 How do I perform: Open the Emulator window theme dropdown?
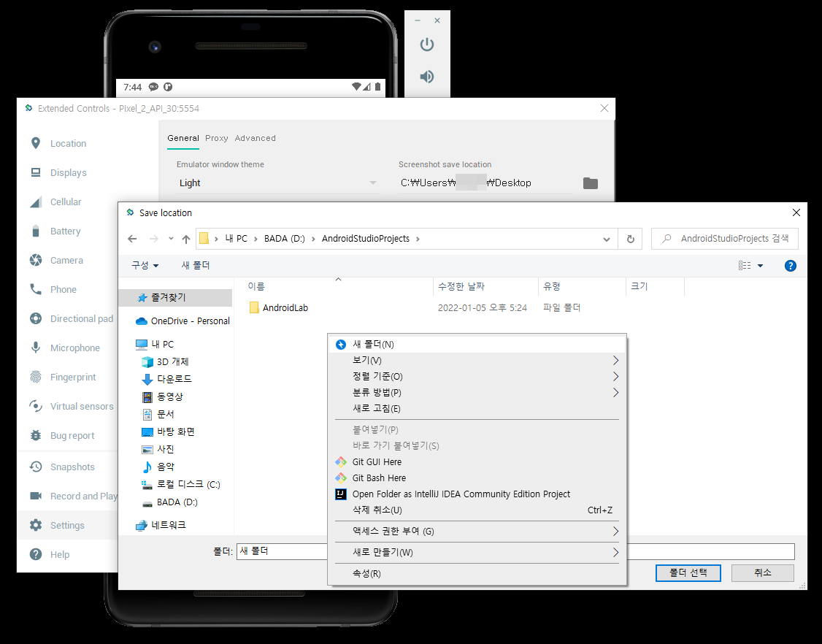pyautogui.click(x=277, y=183)
